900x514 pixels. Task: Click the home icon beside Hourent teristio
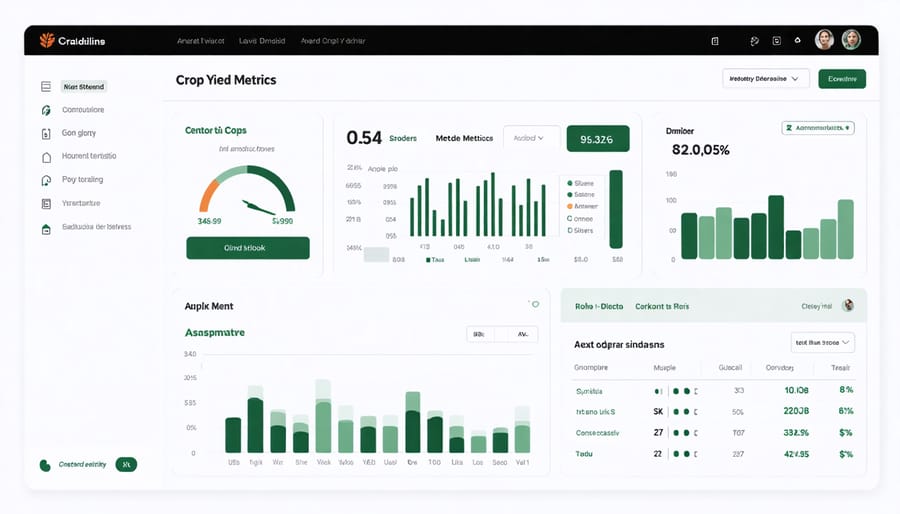coord(46,157)
